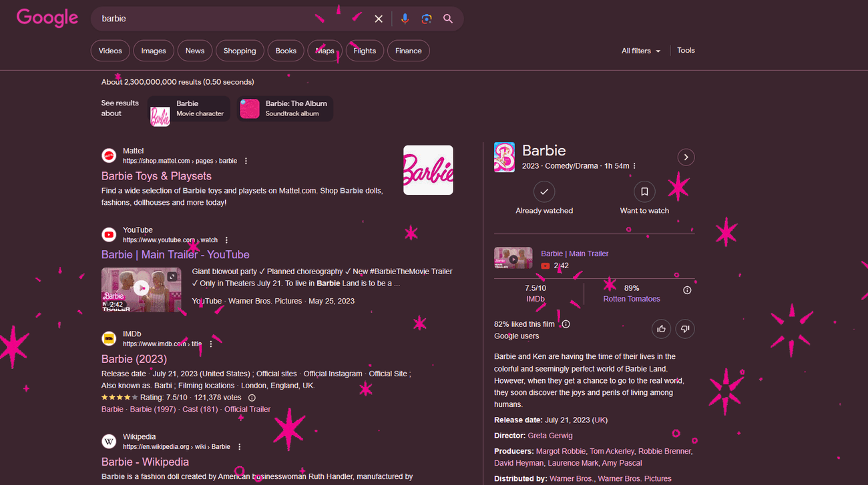The width and height of the screenshot is (868, 485).
Task: Open three-dot menu for Mattel result
Action: (246, 161)
